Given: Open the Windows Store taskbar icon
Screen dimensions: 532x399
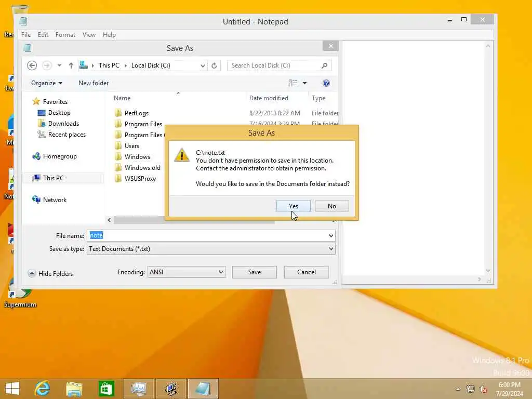Looking at the screenshot, I should [x=106, y=389].
